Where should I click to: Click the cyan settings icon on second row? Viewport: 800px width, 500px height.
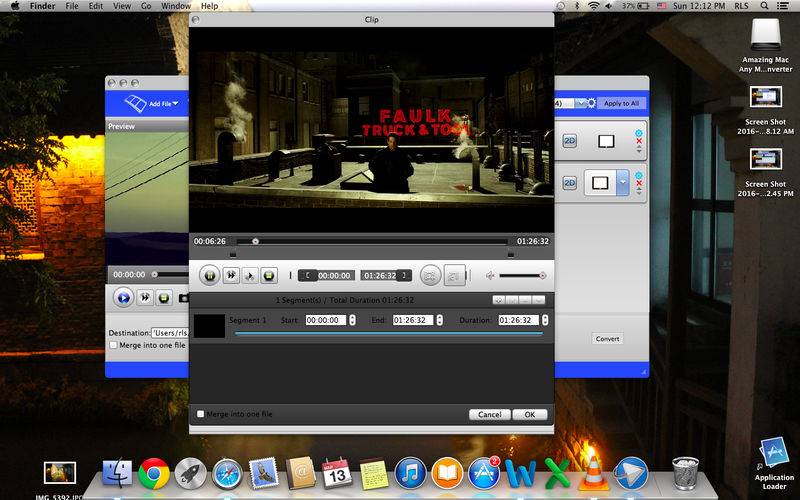(x=638, y=175)
